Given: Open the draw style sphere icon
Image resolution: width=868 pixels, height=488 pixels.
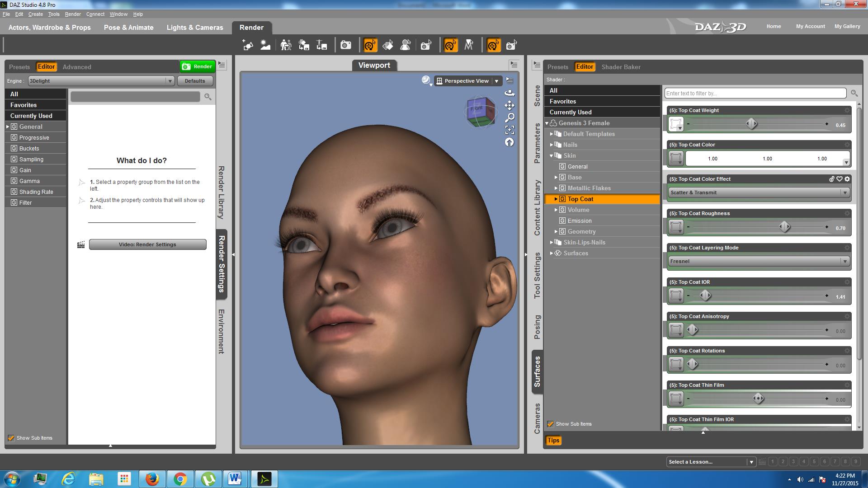Looking at the screenshot, I should click(x=426, y=80).
